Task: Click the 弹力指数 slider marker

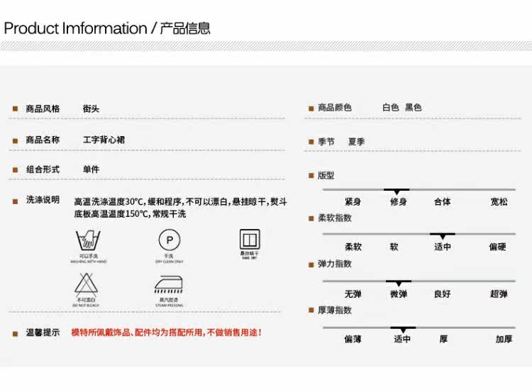Action: coord(399,283)
